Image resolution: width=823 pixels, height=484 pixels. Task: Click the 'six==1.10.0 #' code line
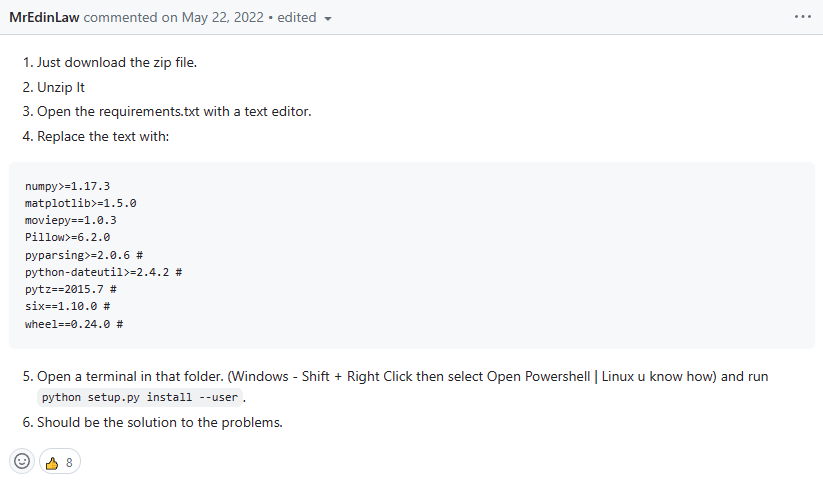click(x=67, y=306)
